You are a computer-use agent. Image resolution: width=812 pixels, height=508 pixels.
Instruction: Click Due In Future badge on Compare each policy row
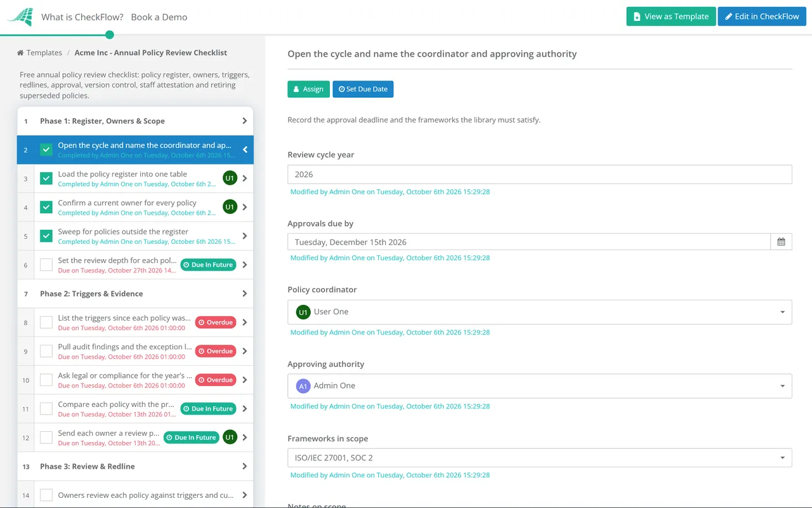[x=208, y=409]
